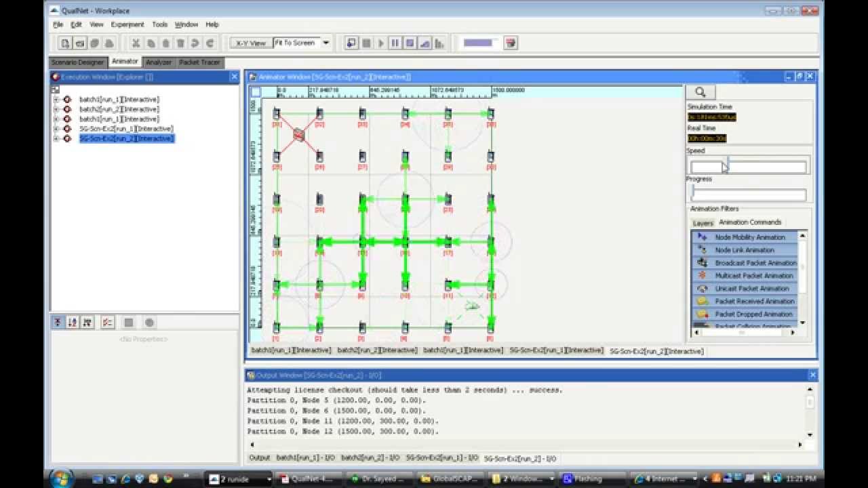Click the Redo arrow toolbar icon
Screen dimensions: 868x488
coord(210,43)
